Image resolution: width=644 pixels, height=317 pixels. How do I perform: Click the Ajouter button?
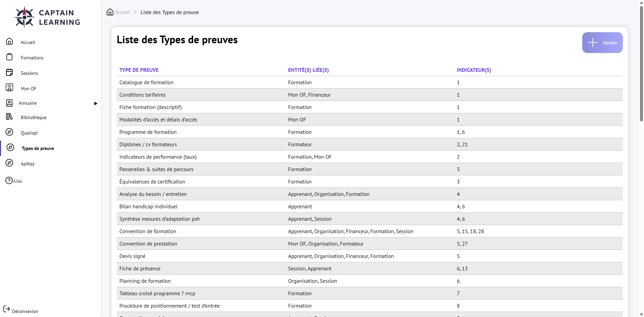point(602,43)
